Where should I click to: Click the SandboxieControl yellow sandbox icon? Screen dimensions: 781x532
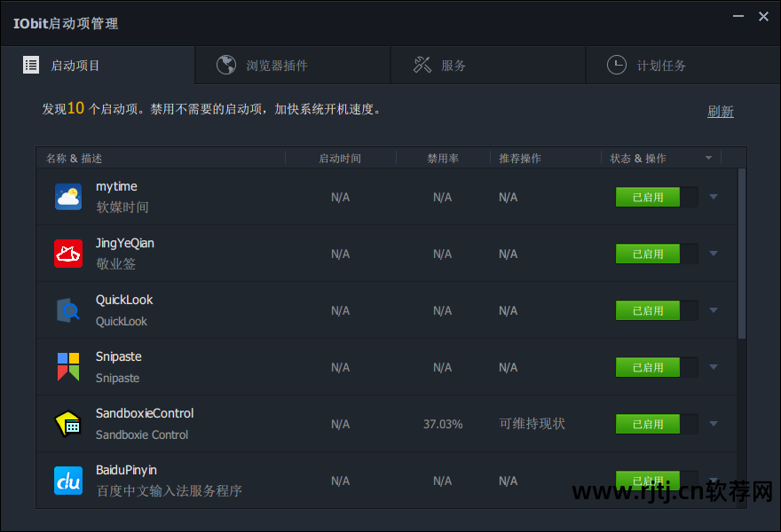[x=68, y=423]
